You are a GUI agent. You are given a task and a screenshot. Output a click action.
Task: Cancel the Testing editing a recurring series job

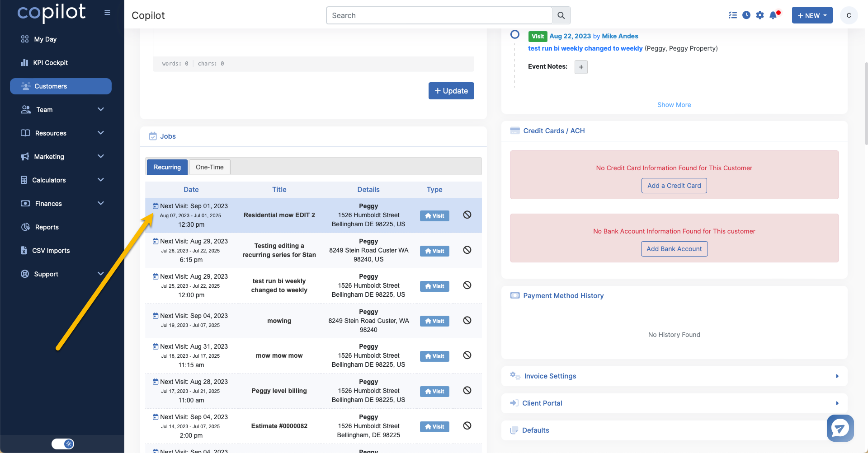pos(467,250)
